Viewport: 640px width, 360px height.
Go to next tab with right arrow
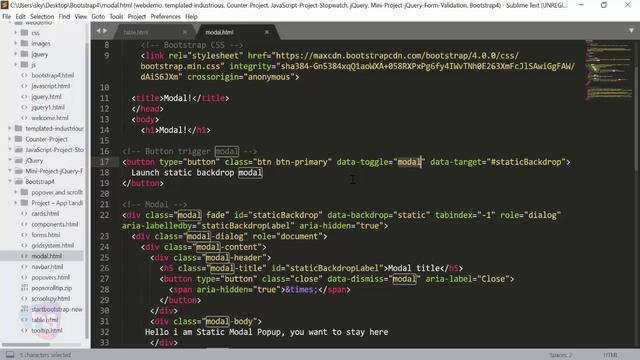(105, 31)
